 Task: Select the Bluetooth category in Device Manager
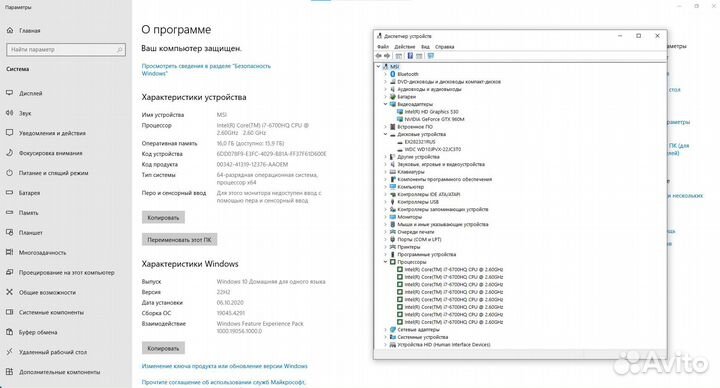tap(408, 74)
